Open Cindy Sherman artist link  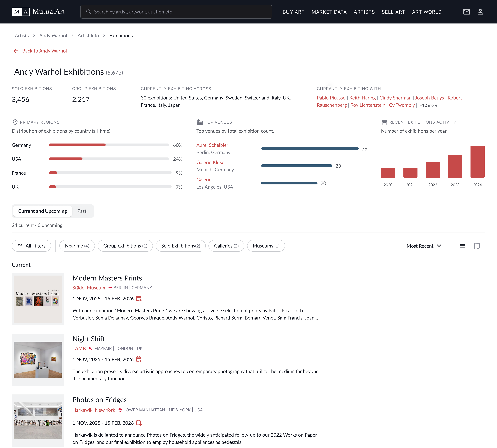click(395, 98)
